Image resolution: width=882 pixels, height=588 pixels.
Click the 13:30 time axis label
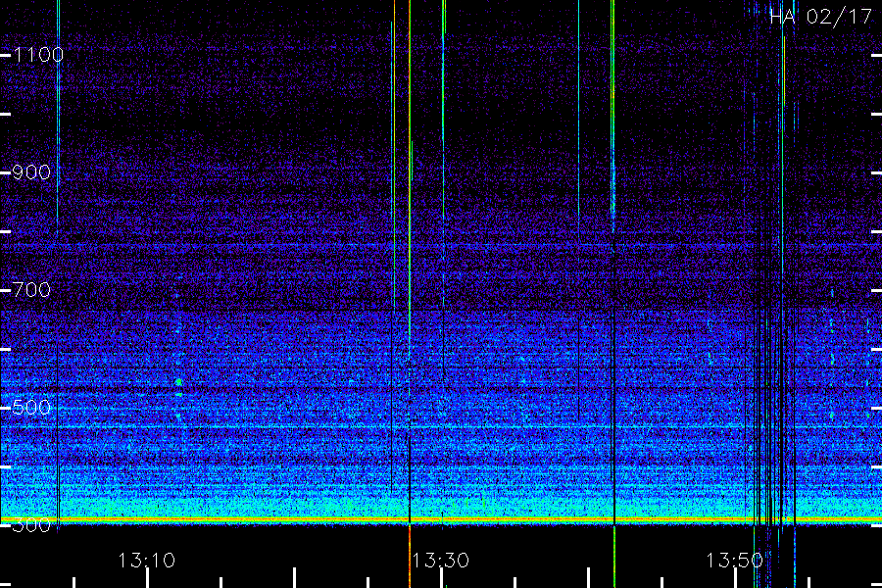click(440, 561)
